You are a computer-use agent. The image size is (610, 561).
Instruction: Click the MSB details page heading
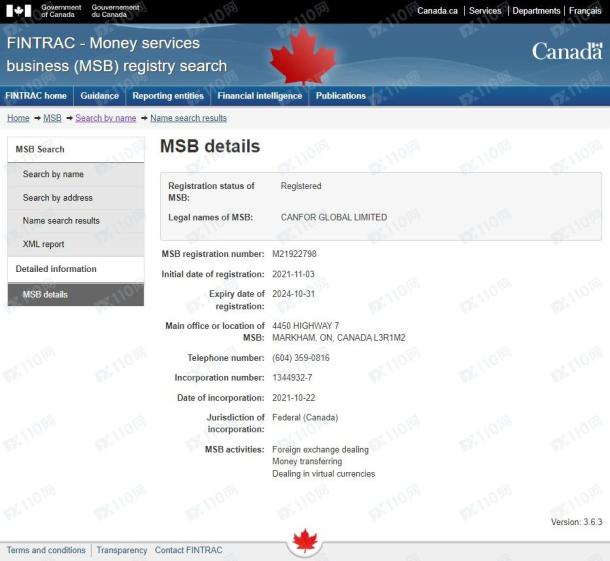click(x=210, y=146)
